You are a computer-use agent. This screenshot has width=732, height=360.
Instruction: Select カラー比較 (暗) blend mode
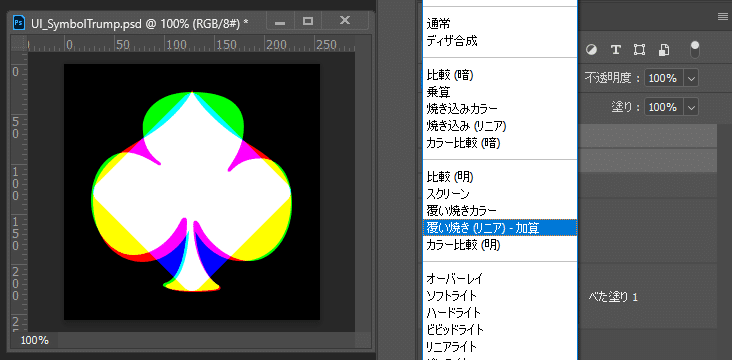[x=500, y=143]
